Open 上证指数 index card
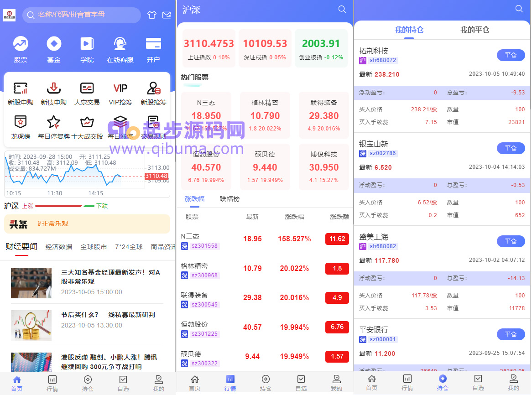 click(x=209, y=48)
